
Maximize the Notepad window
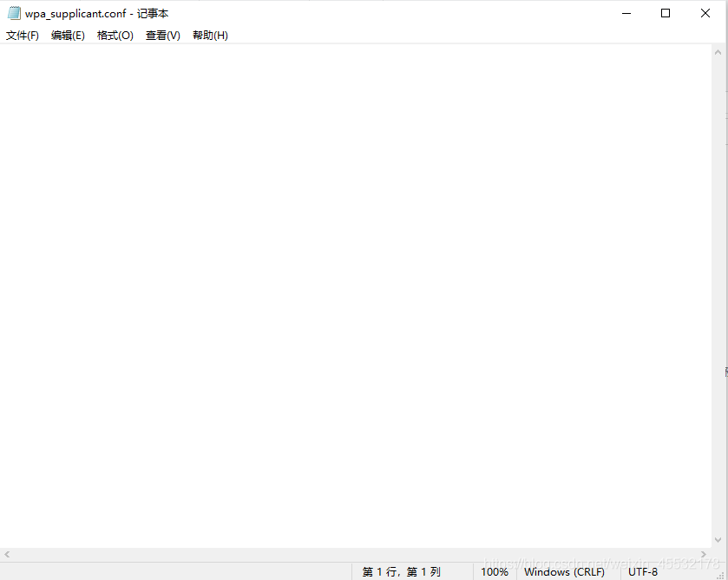(x=666, y=13)
